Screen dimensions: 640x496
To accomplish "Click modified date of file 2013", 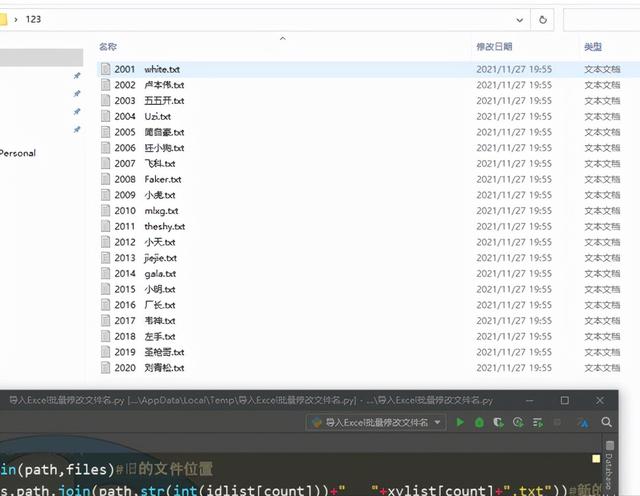I will pyautogui.click(x=514, y=258).
